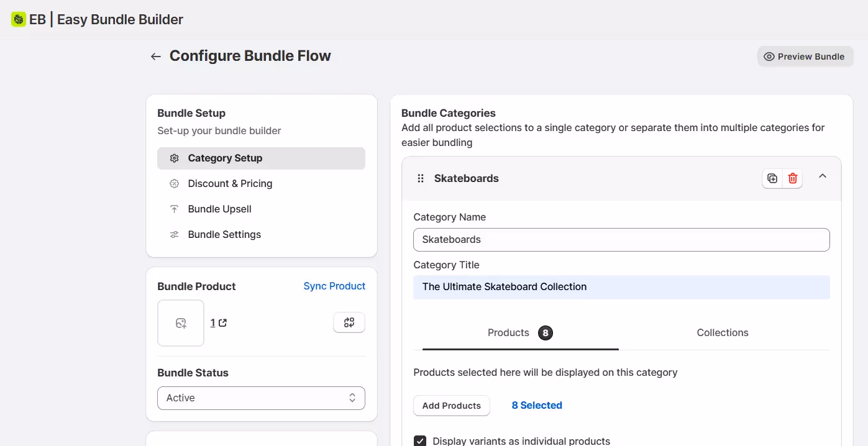Click the Category Name input field

tap(621, 239)
